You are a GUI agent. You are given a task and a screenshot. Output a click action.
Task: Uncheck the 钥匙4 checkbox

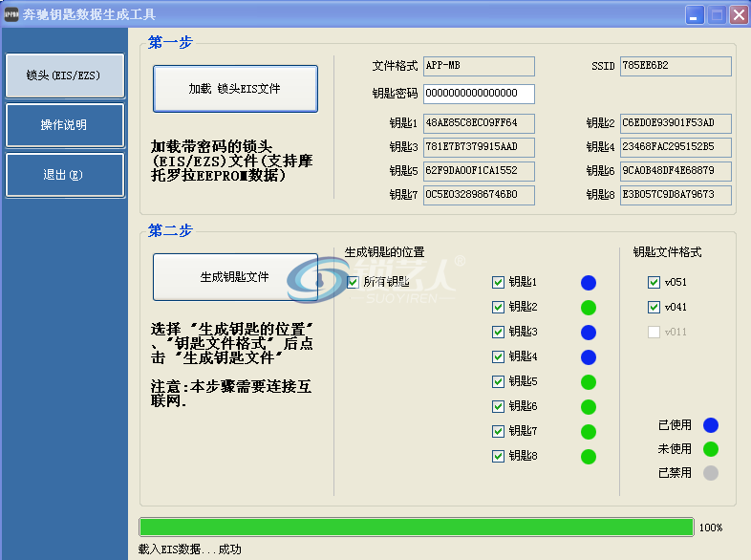(498, 356)
